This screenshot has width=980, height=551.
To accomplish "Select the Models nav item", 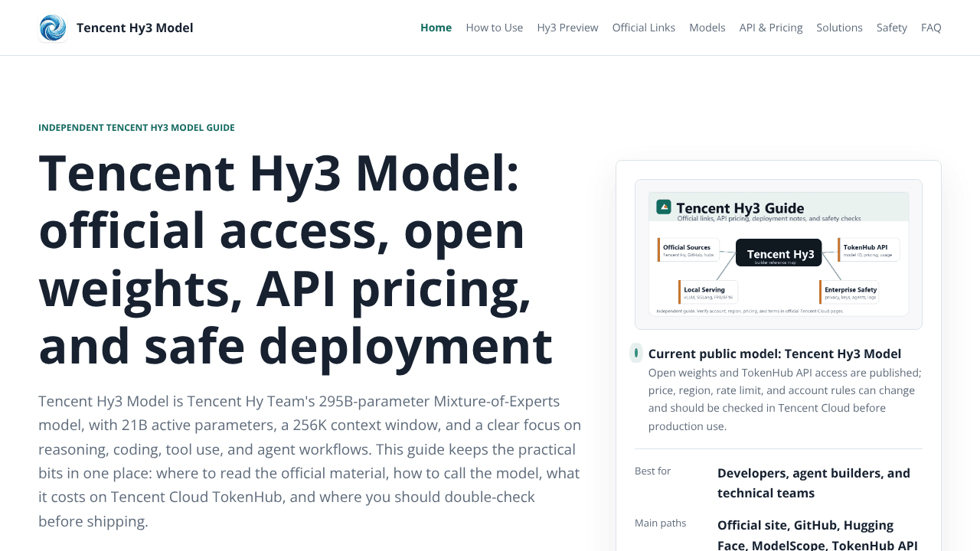I will click(x=707, y=28).
